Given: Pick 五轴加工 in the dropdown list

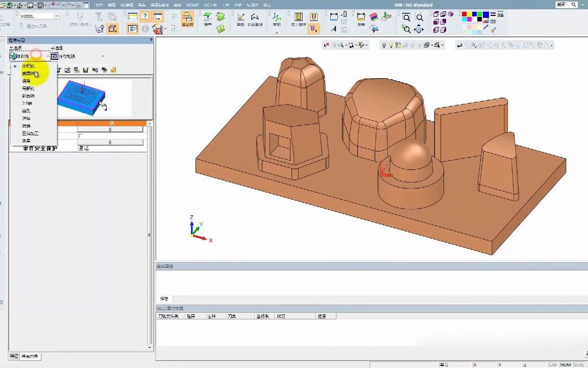Looking at the screenshot, I should coord(30,133).
